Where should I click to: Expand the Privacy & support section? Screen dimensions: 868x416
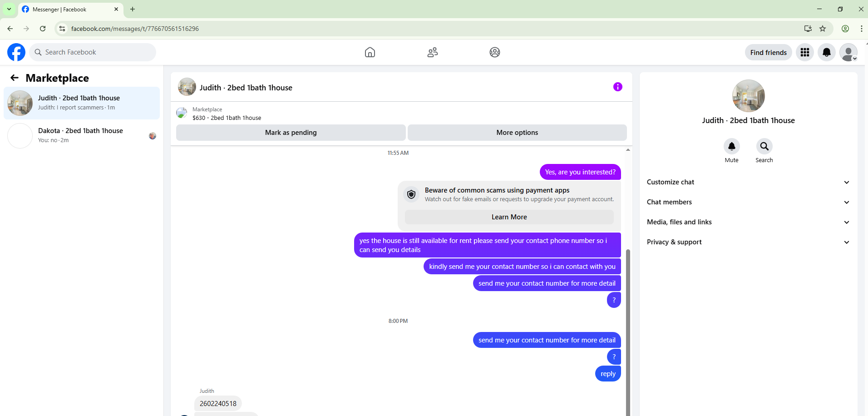(748, 242)
